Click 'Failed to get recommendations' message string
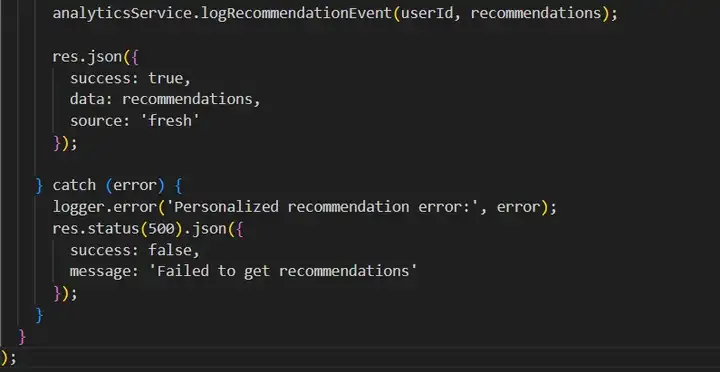Screen dimensions: 720x372 pyautogui.click(x=283, y=271)
